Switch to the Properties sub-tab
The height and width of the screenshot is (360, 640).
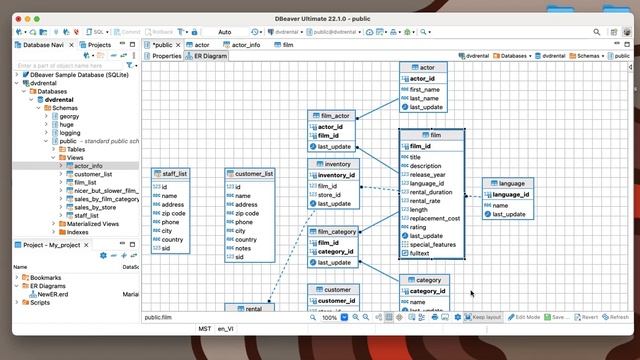[163, 56]
